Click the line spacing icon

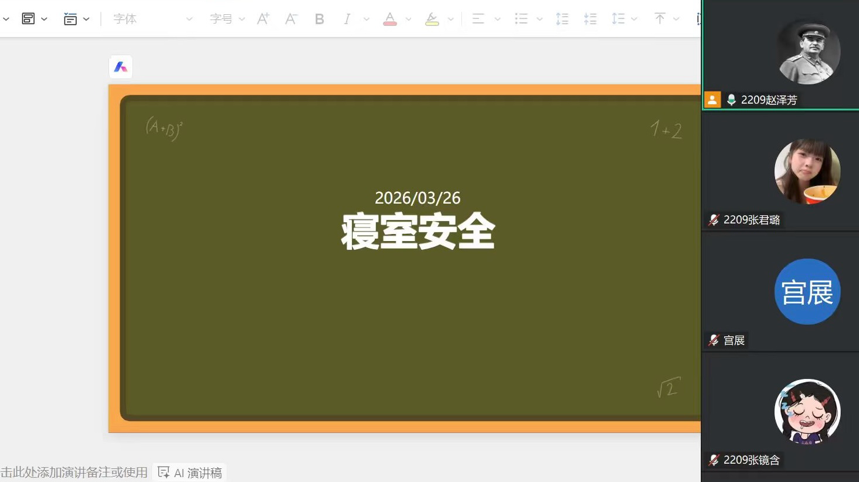click(618, 19)
